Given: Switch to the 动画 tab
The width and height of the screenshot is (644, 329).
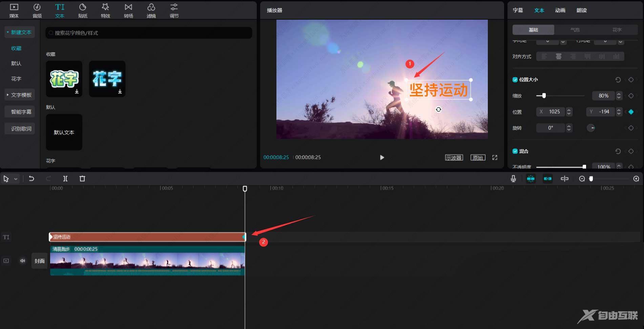Looking at the screenshot, I should click(x=560, y=10).
